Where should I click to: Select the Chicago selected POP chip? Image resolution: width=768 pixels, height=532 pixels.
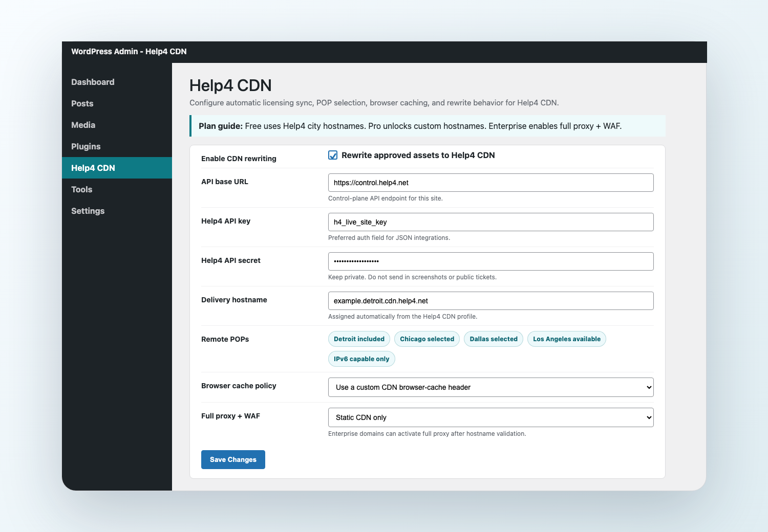427,339
